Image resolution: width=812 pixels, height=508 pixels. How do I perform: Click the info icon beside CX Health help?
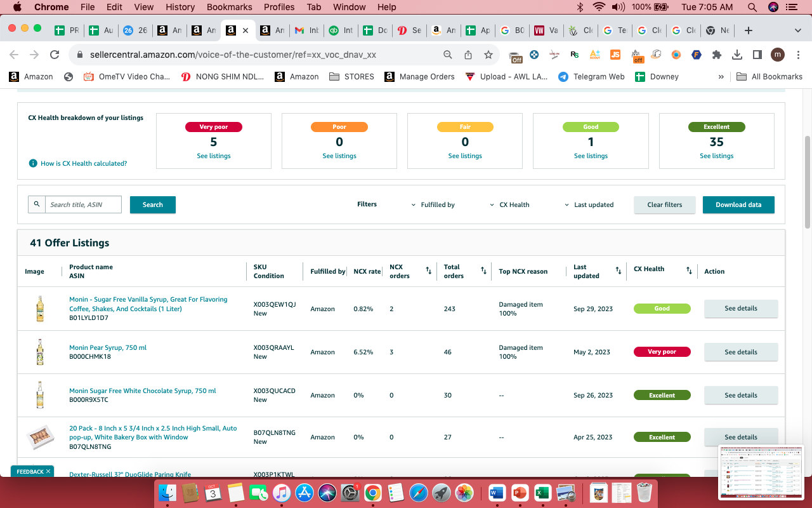(x=33, y=163)
